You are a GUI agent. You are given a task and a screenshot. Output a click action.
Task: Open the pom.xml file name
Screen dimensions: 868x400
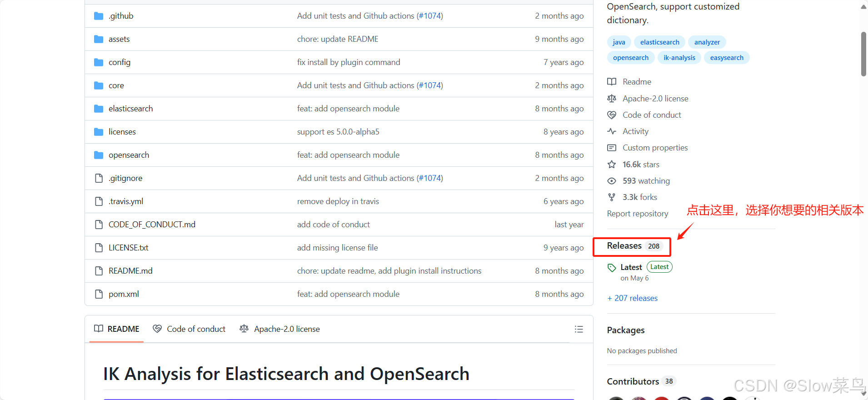coord(124,294)
